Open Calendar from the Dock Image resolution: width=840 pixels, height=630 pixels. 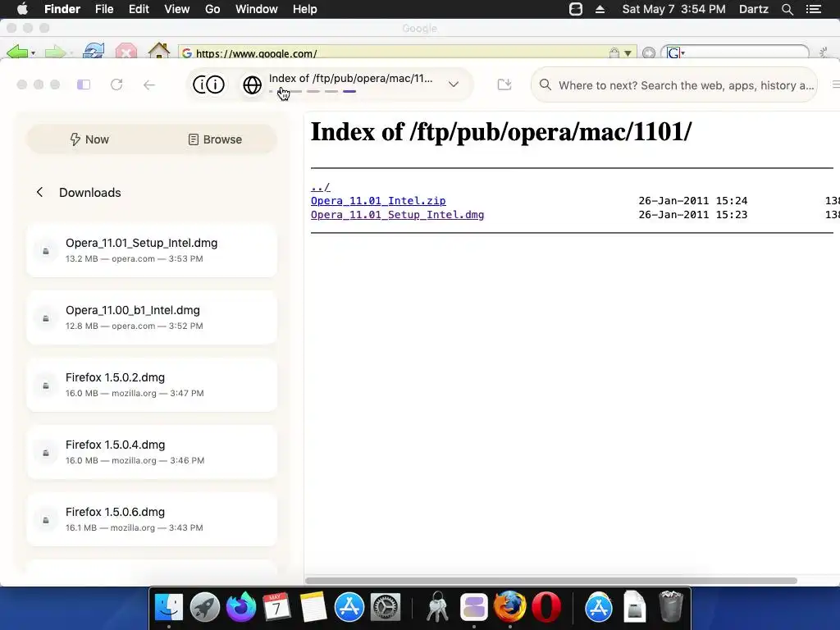(276, 607)
